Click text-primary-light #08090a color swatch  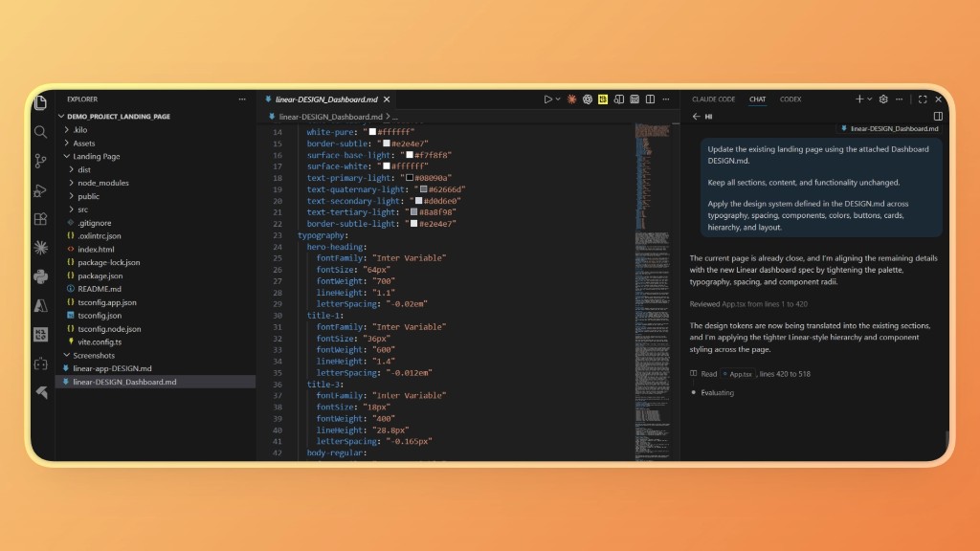(410, 178)
